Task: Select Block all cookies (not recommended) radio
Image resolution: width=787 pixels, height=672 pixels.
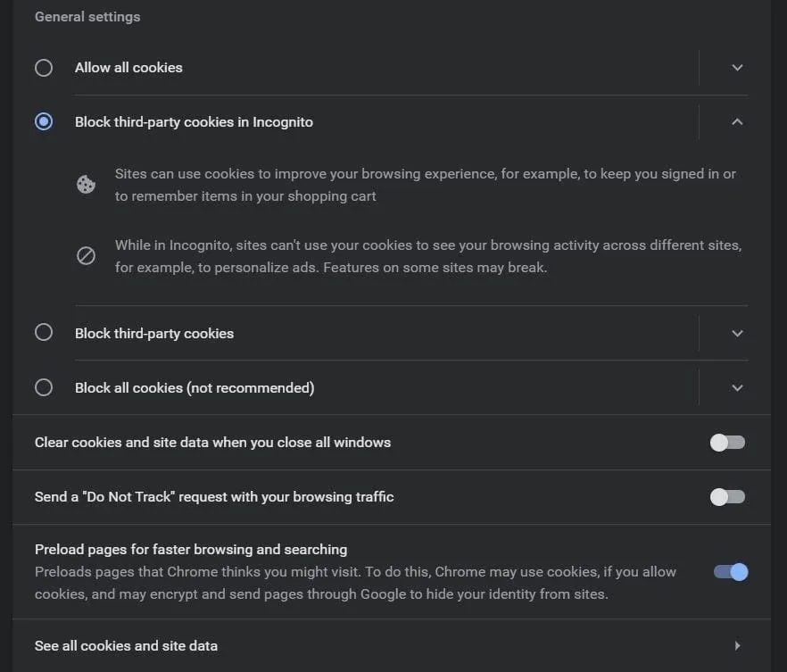Action: pos(44,387)
